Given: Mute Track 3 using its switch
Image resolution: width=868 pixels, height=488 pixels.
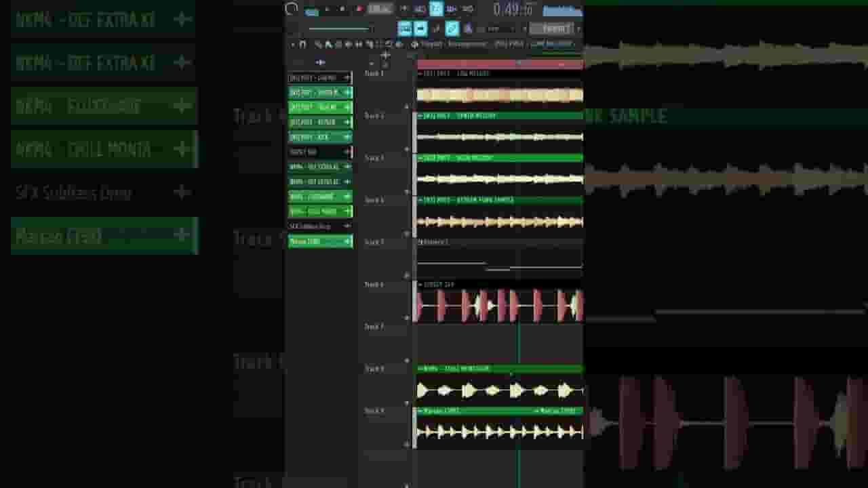Looking at the screenshot, I should pyautogui.click(x=407, y=191).
